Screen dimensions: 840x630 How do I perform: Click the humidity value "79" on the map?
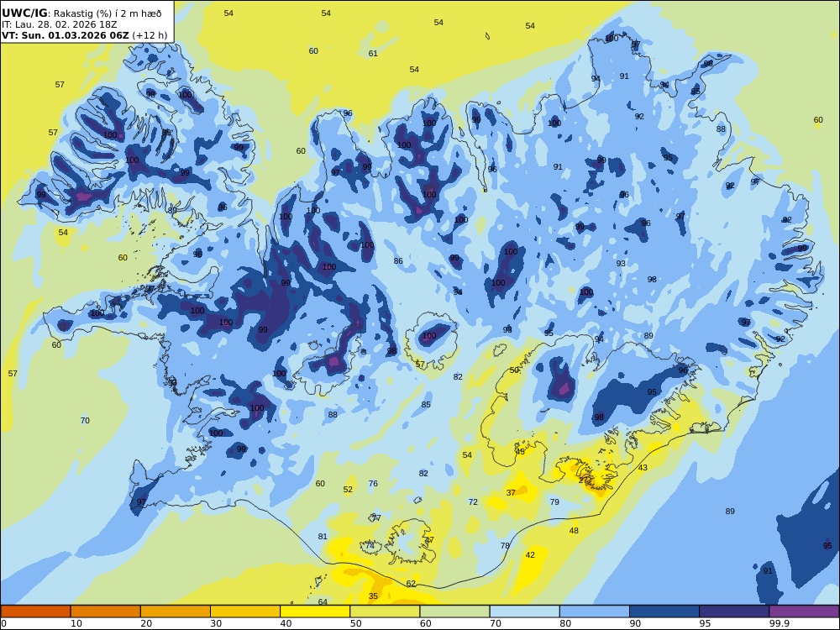(554, 502)
